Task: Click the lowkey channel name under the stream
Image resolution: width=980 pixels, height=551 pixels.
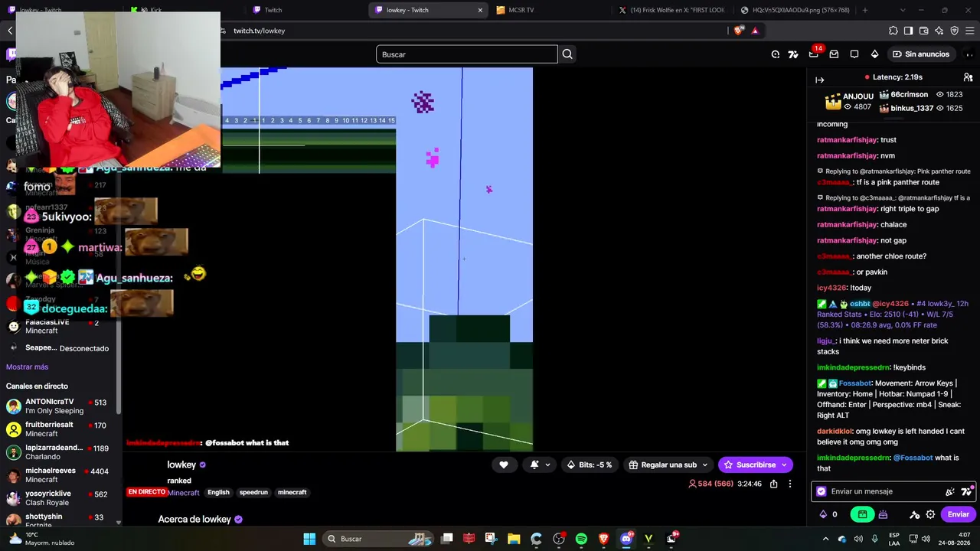Action: point(181,465)
